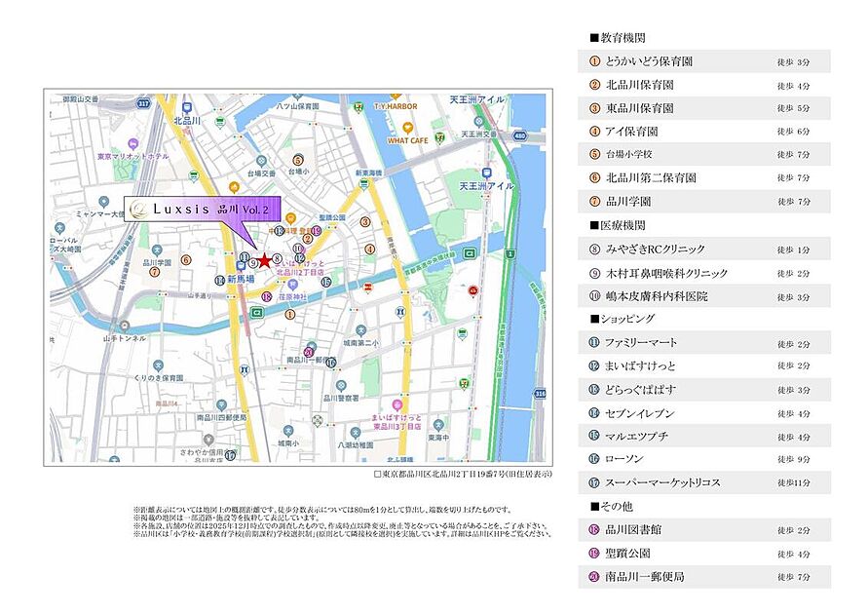The width and height of the screenshot is (868, 614).
Task: Click map marker 18 near 荏原神社
Action: [267, 297]
